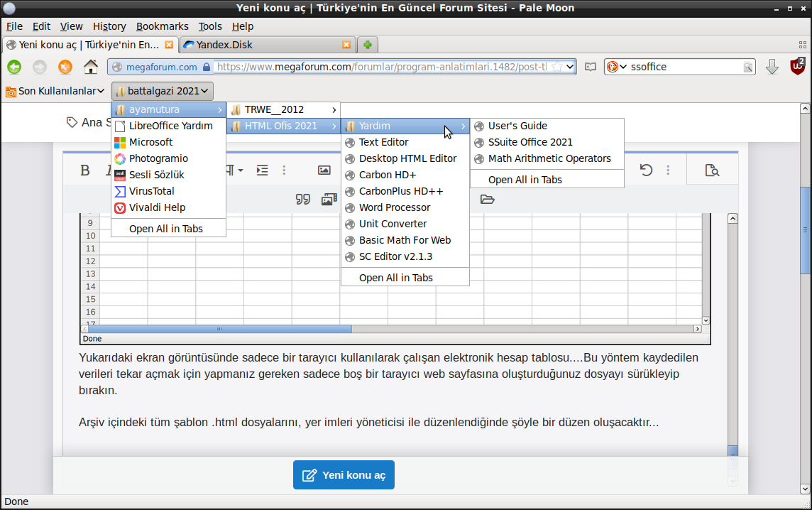Open Basic Math For Web bookmark

(x=405, y=241)
